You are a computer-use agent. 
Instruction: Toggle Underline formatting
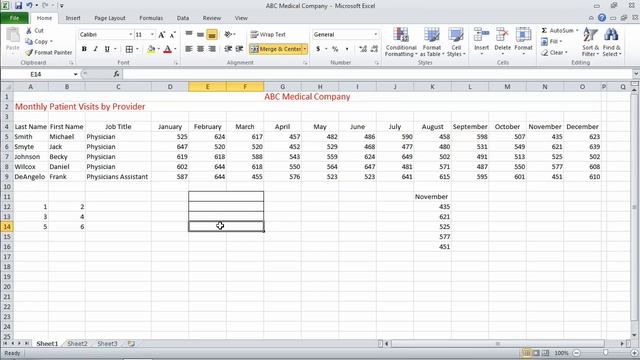point(107,49)
